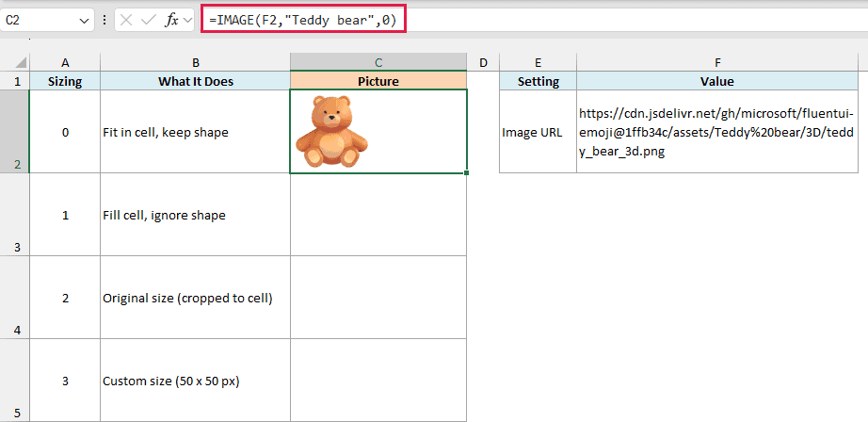Select the 'Setting' header cell
Viewport: 868px width, 422px height.
coord(538,81)
